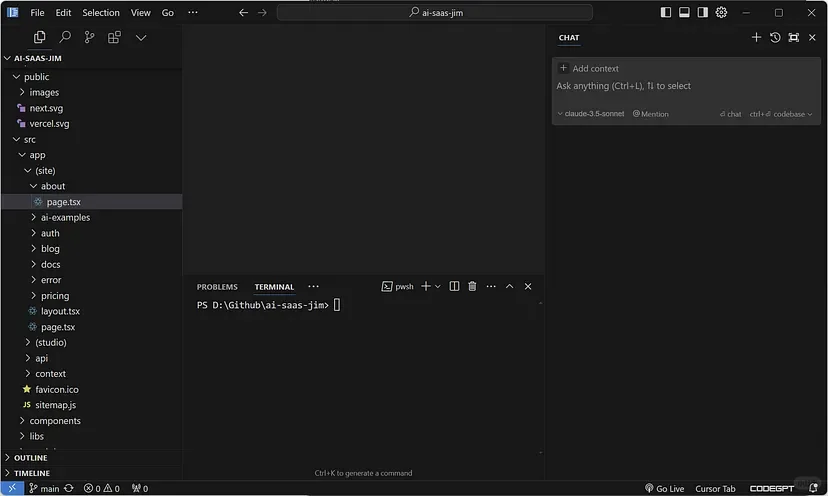
Task: Open the new terminal launch dropdown
Action: [438, 286]
